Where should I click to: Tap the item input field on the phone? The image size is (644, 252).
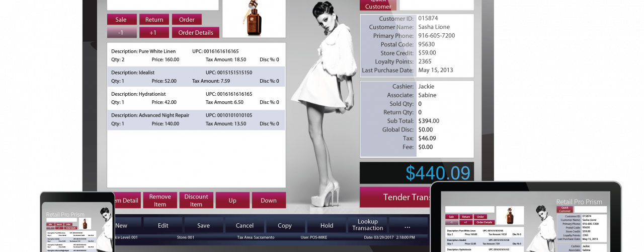coord(61,220)
